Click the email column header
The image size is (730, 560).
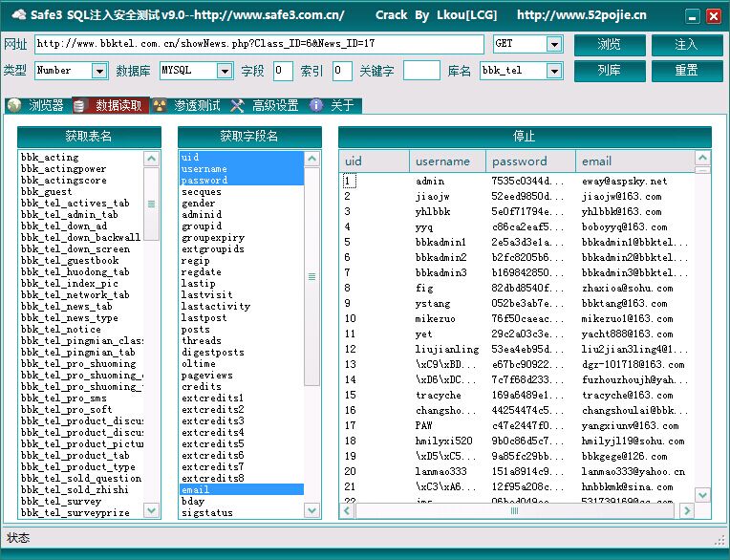tap(635, 162)
